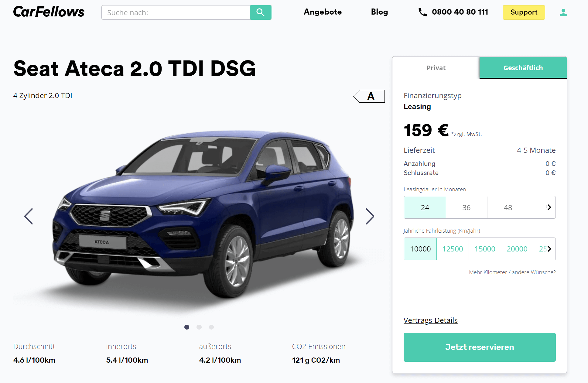This screenshot has width=588, height=383.
Task: Click the search magnifier button
Action: click(261, 12)
